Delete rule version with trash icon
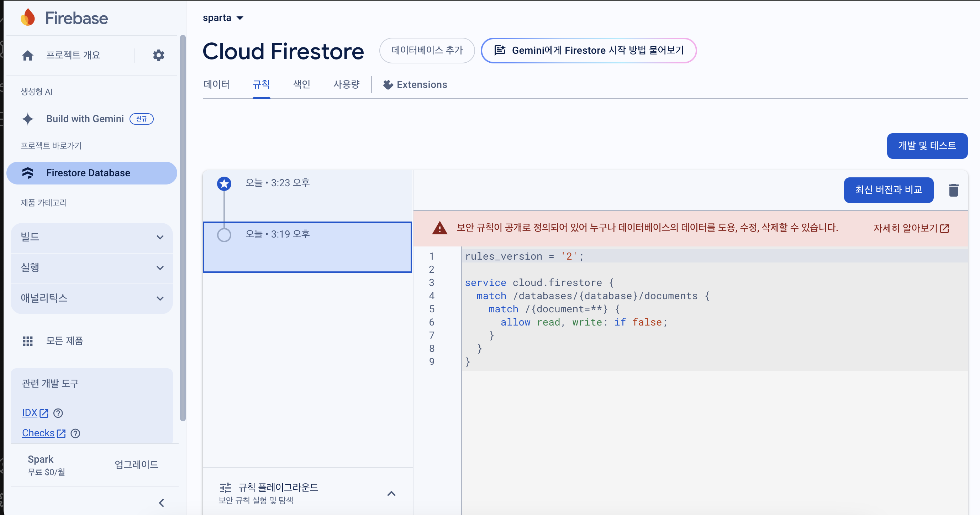 [x=953, y=190]
